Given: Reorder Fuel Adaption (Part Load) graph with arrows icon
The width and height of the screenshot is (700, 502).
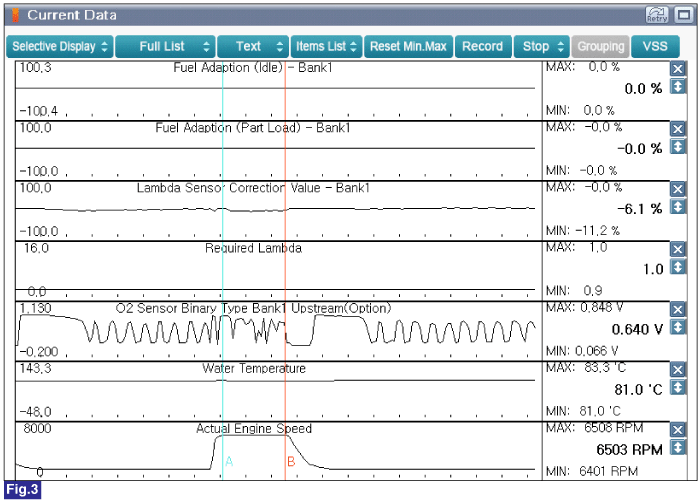Looking at the screenshot, I should (678, 146).
